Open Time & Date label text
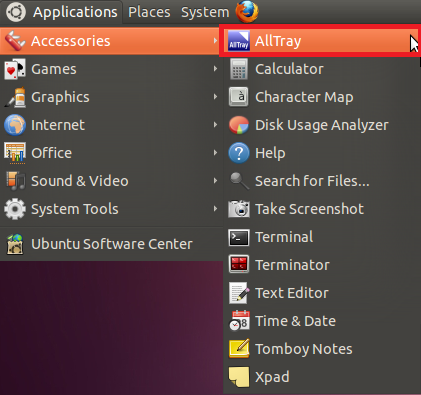The height and width of the screenshot is (395, 421). point(295,321)
